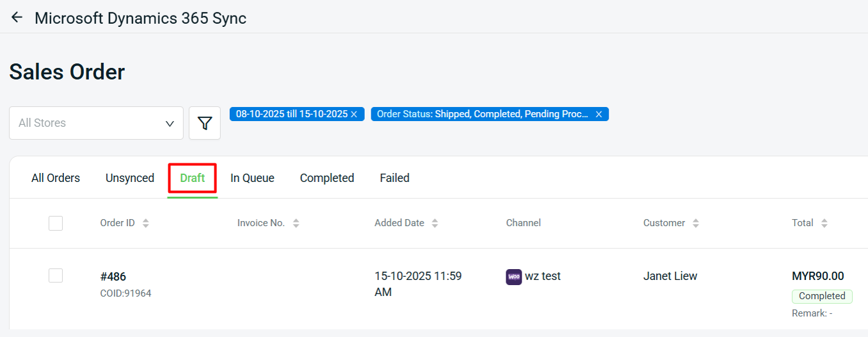Open the filter funnel icon

tap(205, 123)
